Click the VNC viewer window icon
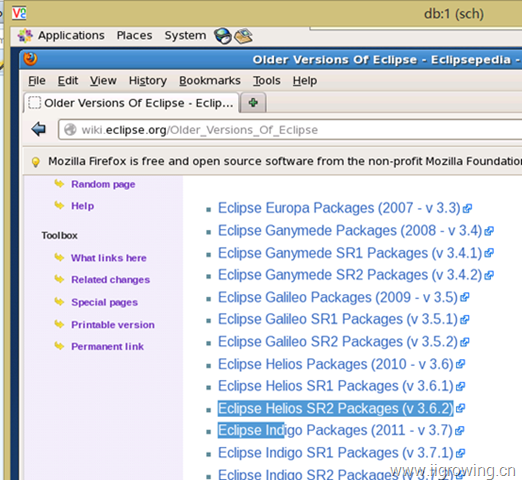The image size is (522, 480). click(x=19, y=13)
